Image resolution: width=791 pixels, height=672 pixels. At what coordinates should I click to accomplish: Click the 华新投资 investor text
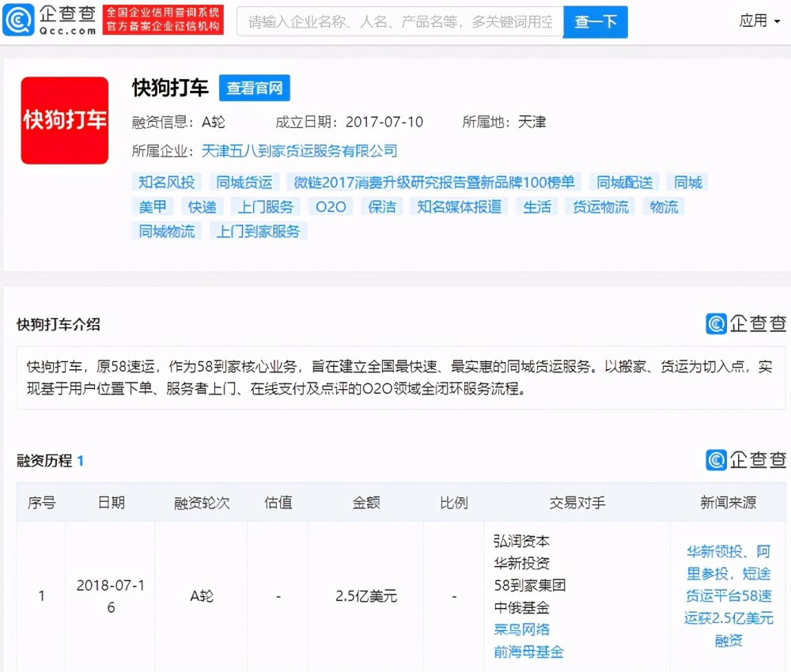pos(521,563)
